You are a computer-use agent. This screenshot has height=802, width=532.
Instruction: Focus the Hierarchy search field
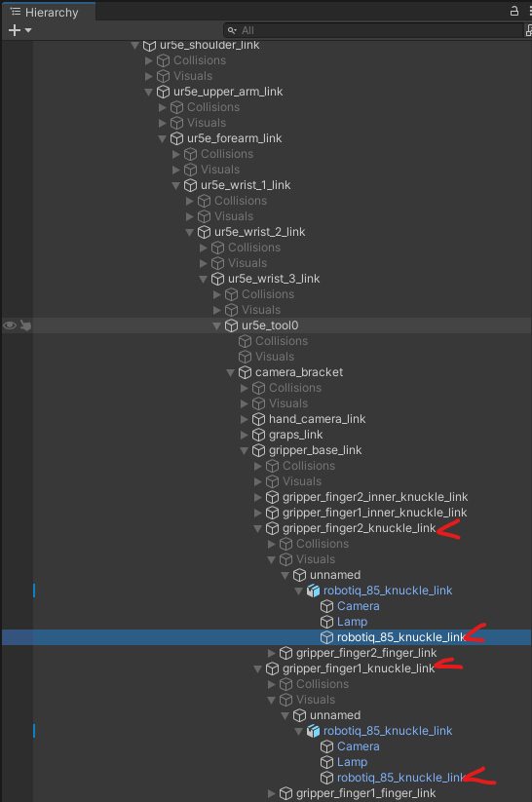point(373,30)
